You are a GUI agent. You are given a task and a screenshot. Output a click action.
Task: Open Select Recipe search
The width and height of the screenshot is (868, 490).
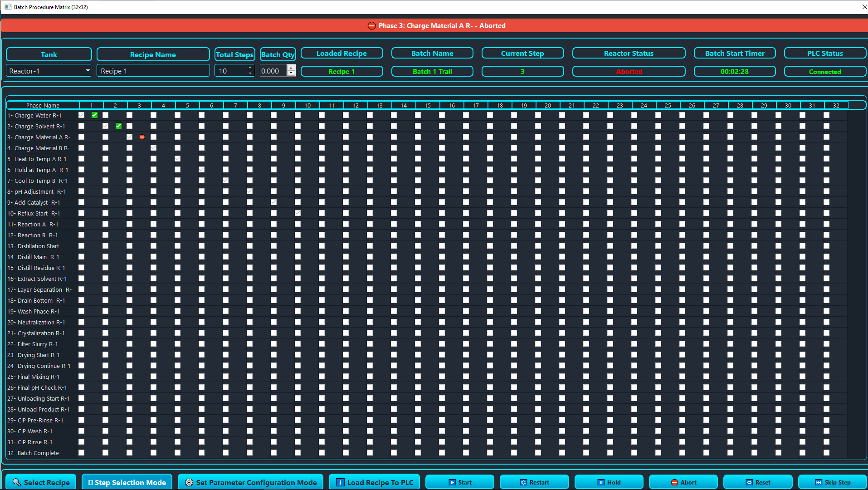point(41,482)
